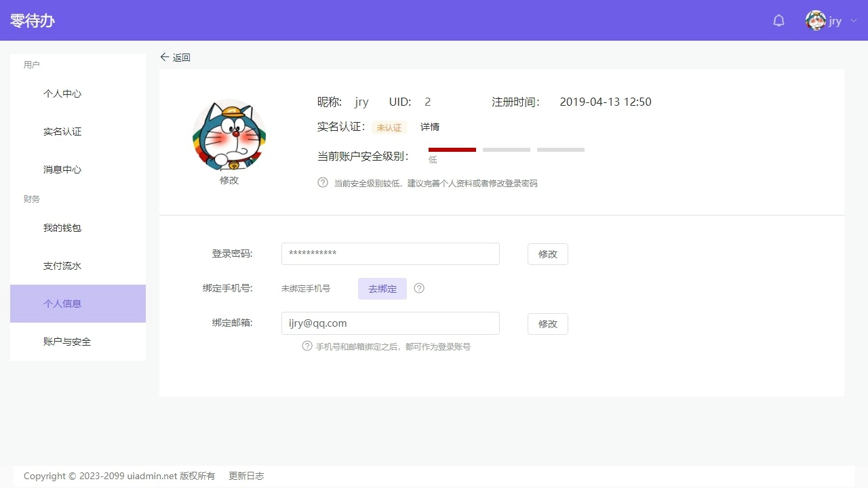This screenshot has width=868, height=488.
Task: Click the 零待办 logo
Action: click(x=33, y=20)
